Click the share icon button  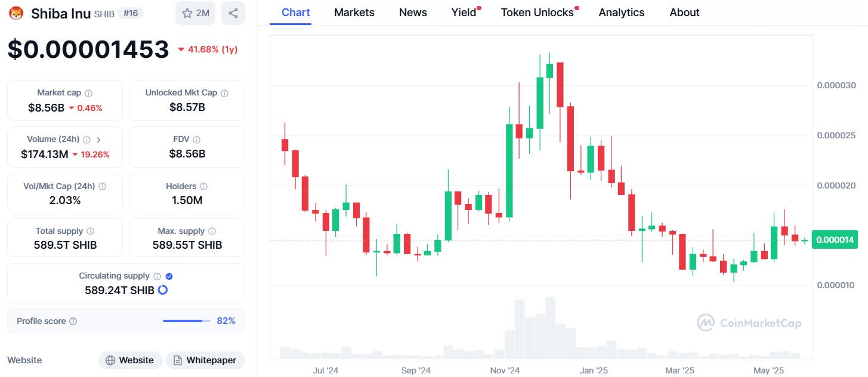tap(233, 13)
